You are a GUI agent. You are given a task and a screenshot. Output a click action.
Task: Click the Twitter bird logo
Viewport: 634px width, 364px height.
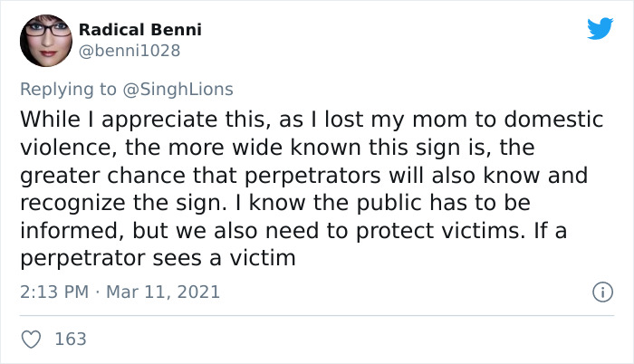(x=600, y=29)
